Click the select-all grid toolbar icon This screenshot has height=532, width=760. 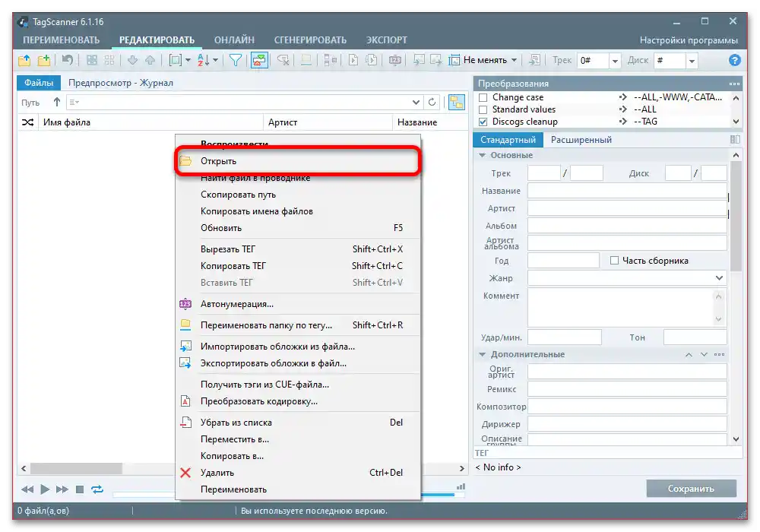(x=92, y=60)
